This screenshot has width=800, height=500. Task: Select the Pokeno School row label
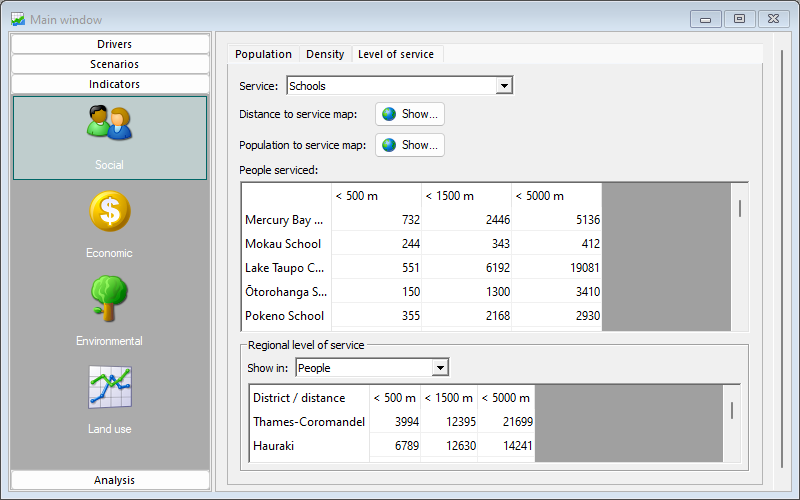pyautogui.click(x=287, y=316)
